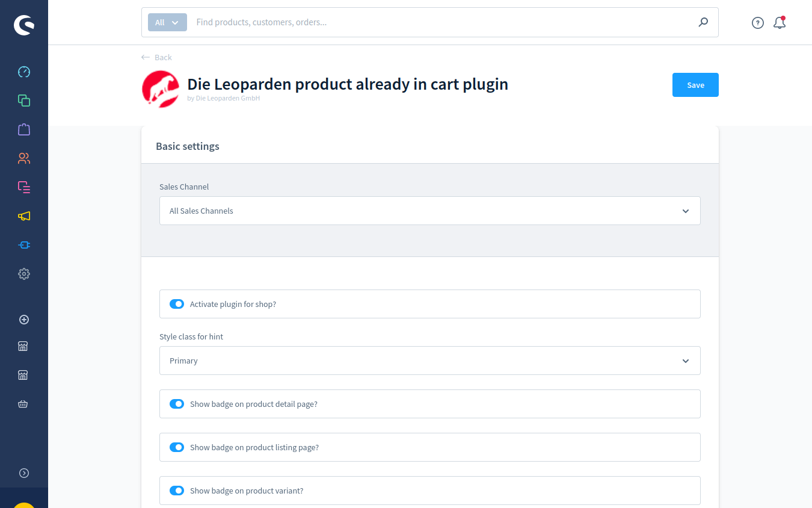
Task: Open the Marketing megaphone icon
Action: tap(24, 216)
